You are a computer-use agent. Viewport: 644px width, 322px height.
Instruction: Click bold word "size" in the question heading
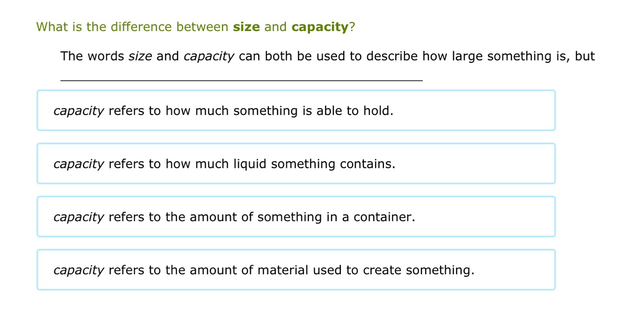[x=246, y=27]
